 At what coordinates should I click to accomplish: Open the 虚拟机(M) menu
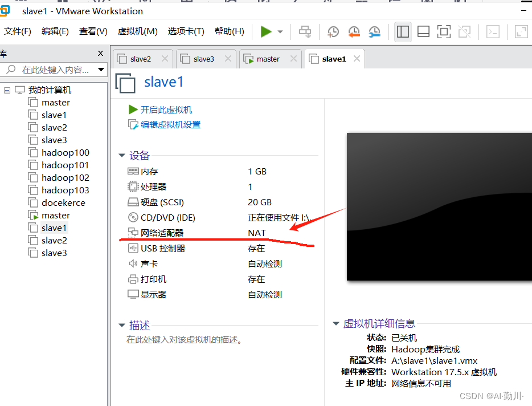tap(137, 31)
